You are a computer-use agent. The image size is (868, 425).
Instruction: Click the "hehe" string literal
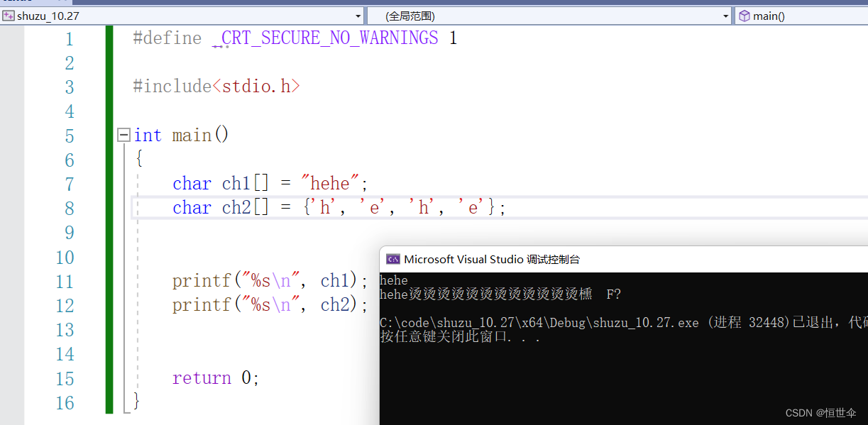coord(331,183)
